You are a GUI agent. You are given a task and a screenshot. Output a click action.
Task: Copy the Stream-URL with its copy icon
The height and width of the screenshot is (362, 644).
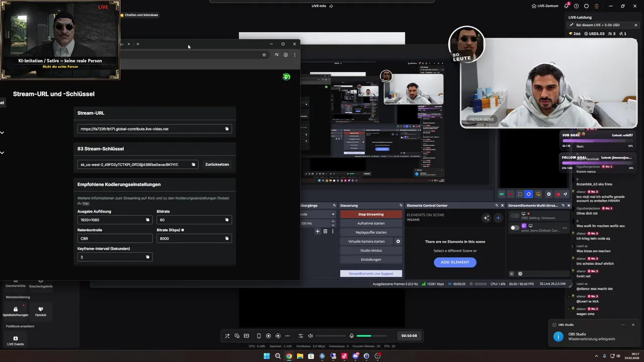(226, 129)
